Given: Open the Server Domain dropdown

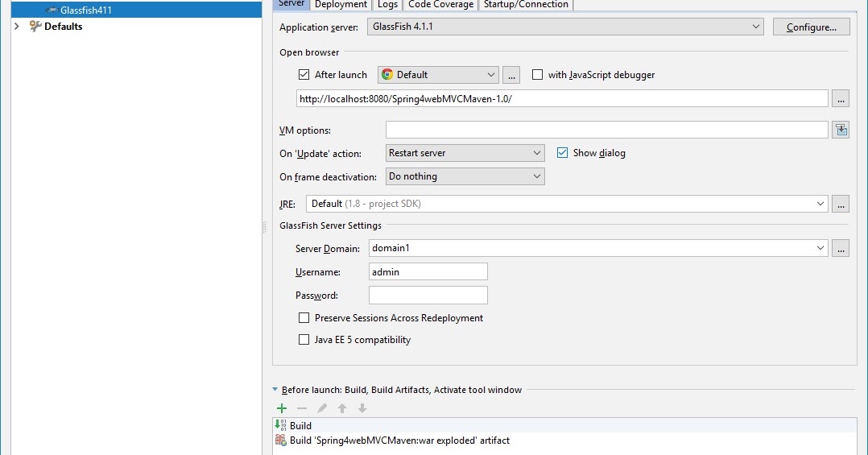Looking at the screenshot, I should click(x=598, y=248).
